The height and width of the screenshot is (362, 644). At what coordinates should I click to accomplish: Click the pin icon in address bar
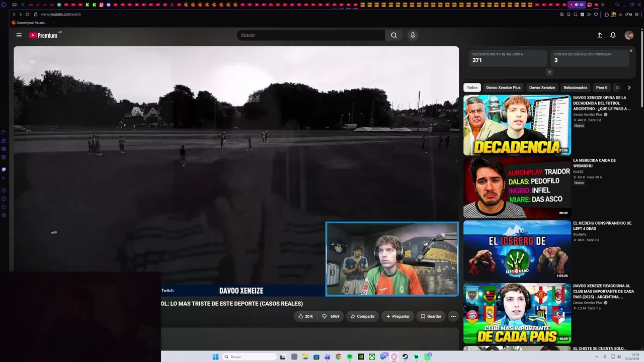pos(569,15)
